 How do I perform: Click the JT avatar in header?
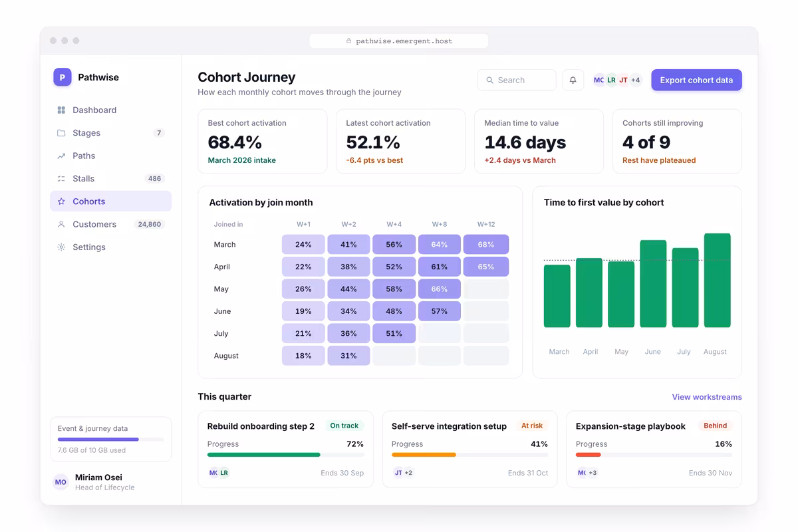click(623, 80)
